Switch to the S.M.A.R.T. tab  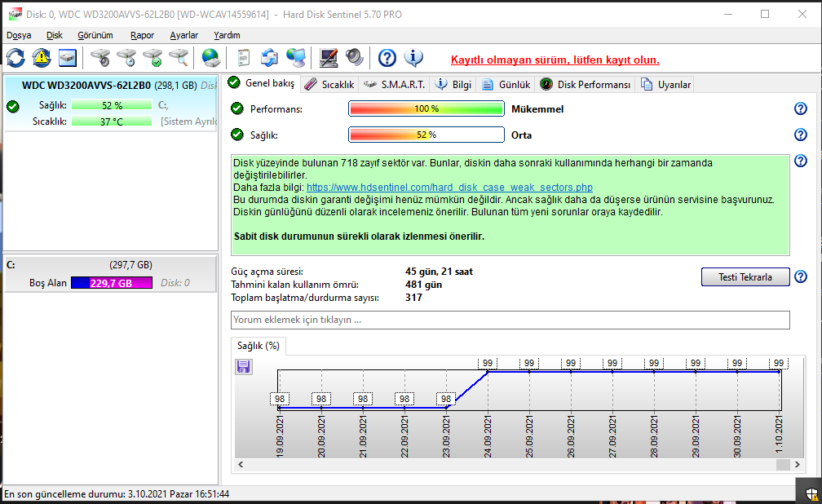[394, 85]
